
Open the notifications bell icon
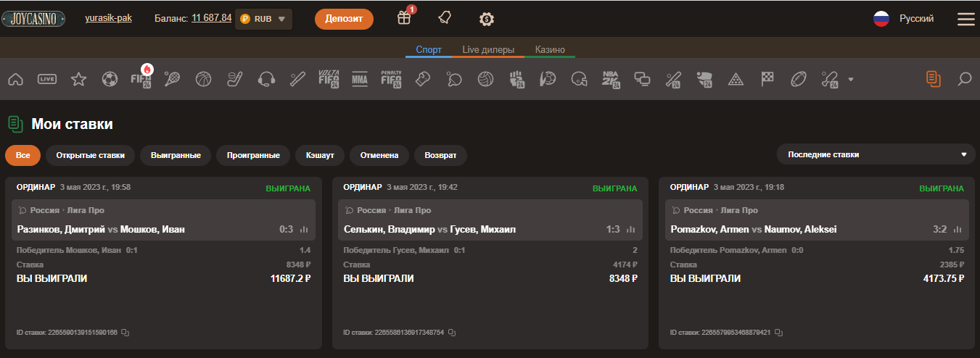tap(445, 18)
